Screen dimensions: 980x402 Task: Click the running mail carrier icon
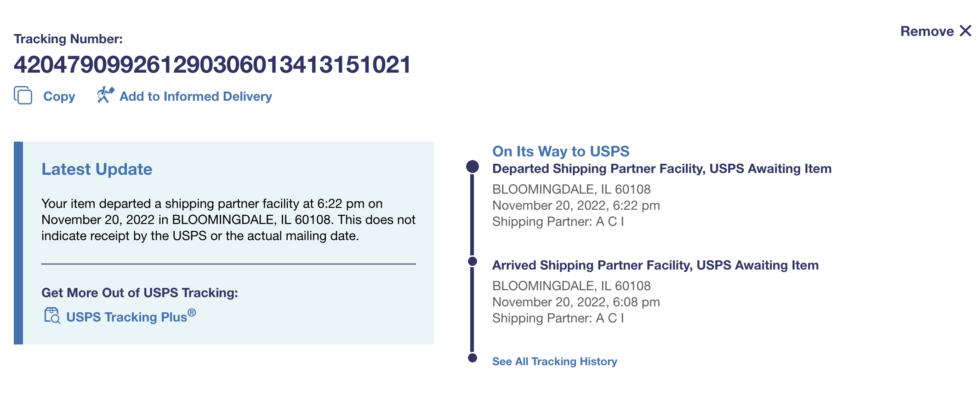coord(105,95)
